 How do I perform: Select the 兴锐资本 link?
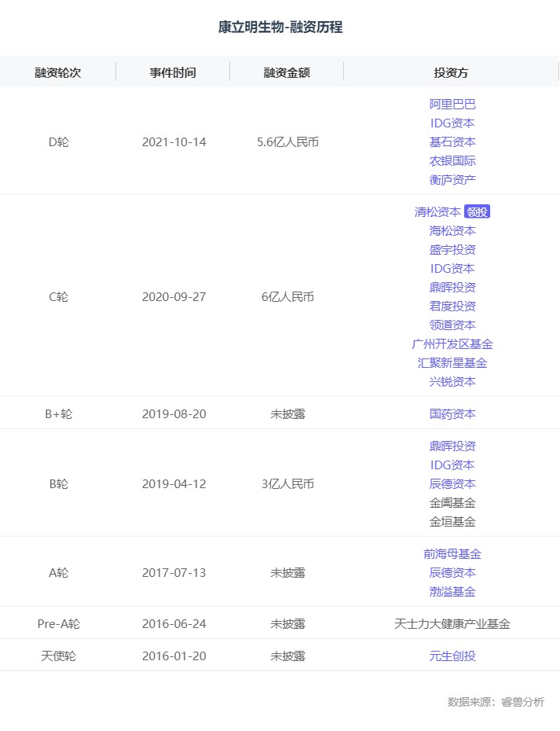tap(452, 382)
